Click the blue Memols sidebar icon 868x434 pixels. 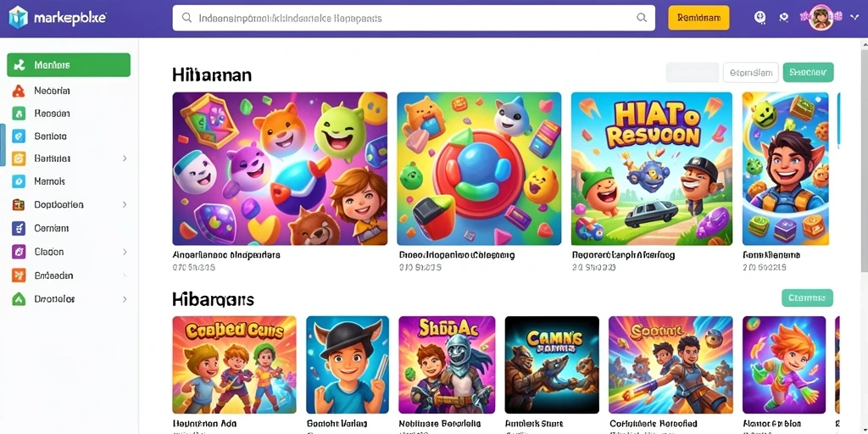[x=19, y=181]
